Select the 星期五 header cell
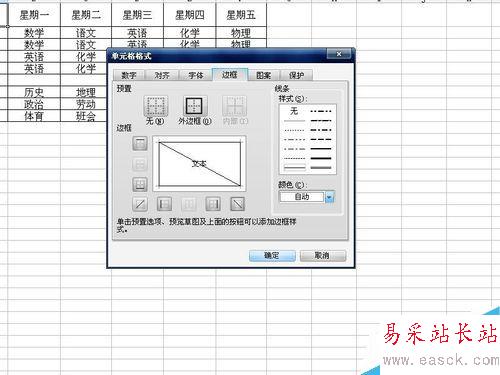This screenshot has width=500, height=375. click(x=241, y=15)
